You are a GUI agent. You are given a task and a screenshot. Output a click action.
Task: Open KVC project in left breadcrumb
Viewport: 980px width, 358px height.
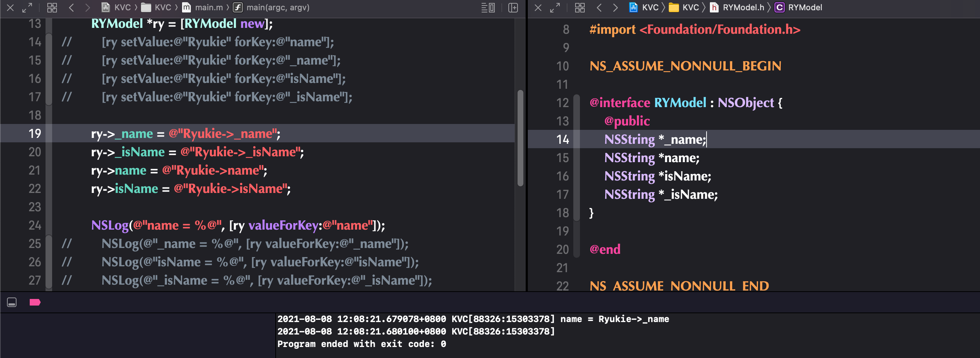point(116,8)
